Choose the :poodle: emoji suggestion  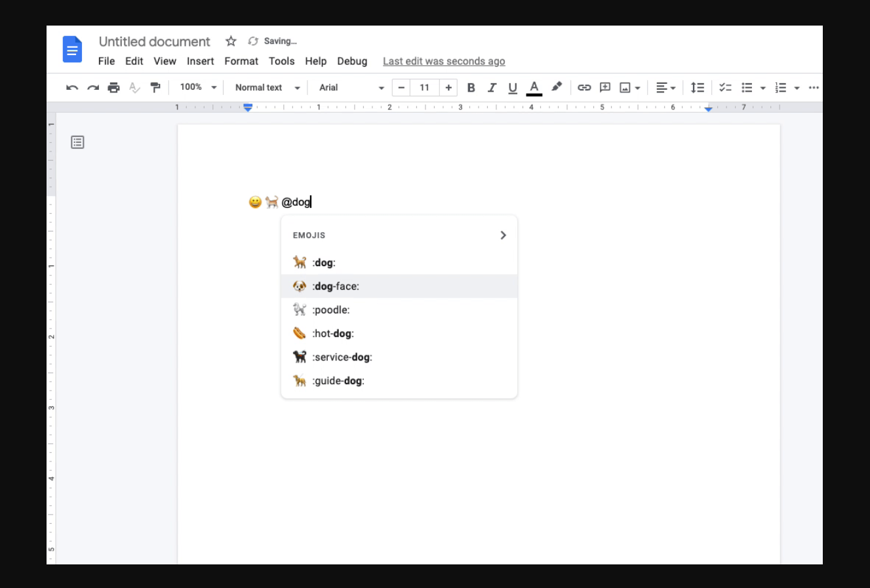pyautogui.click(x=399, y=310)
